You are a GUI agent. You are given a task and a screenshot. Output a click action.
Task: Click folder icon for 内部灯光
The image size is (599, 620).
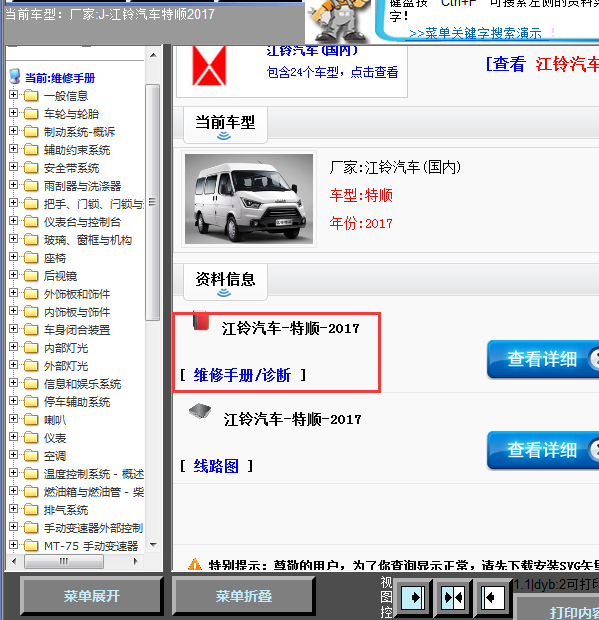click(x=31, y=348)
